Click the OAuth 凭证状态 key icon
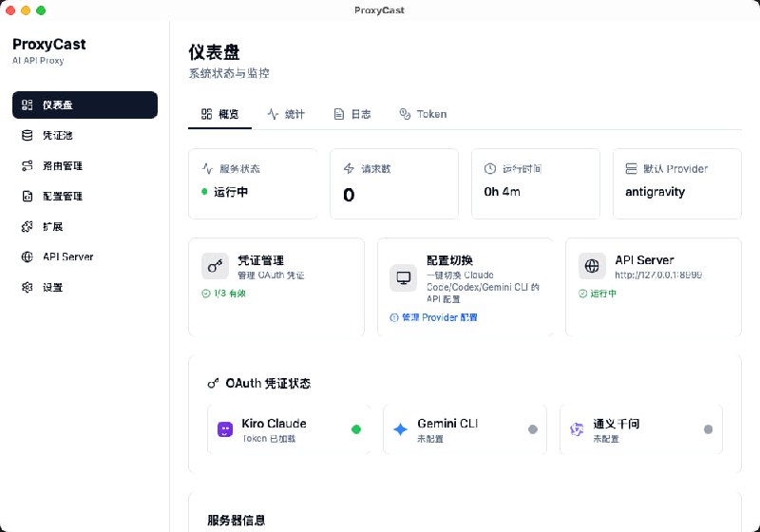Viewport: 760px width, 532px height. point(213,383)
